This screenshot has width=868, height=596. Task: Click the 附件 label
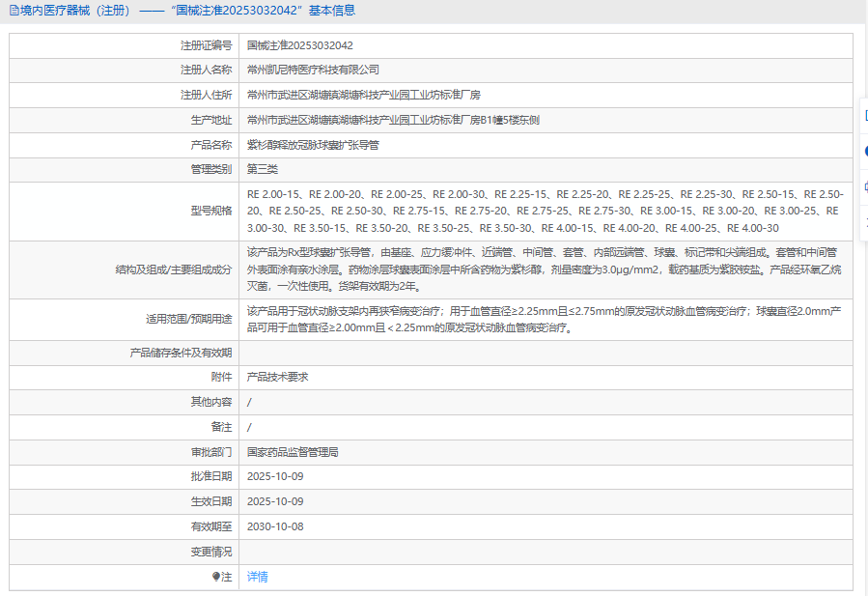tap(221, 377)
